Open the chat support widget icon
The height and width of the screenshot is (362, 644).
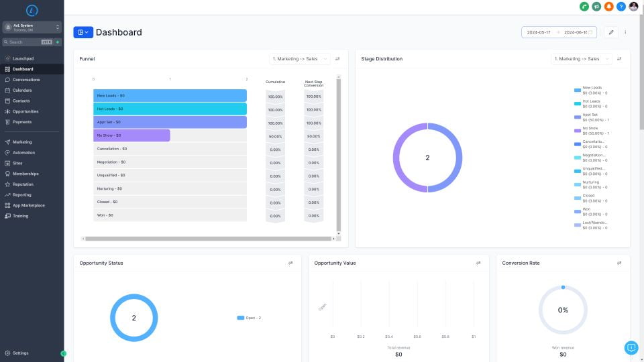pyautogui.click(x=631, y=347)
